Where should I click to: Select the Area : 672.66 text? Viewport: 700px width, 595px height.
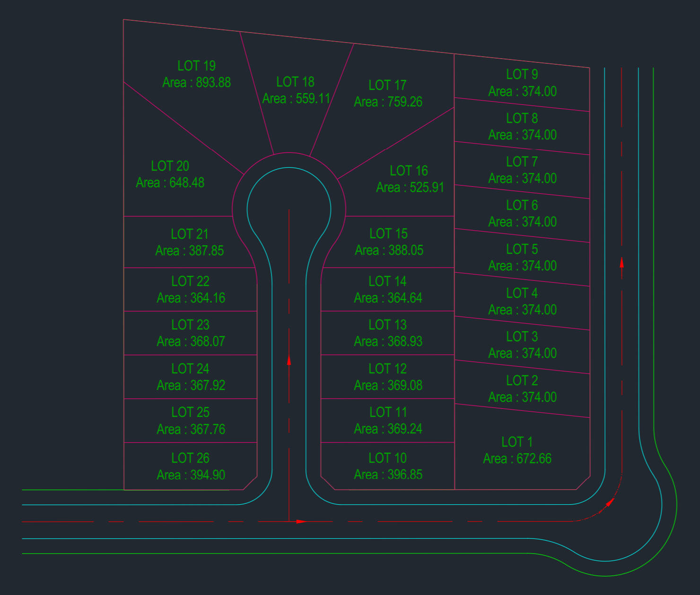tap(517, 459)
